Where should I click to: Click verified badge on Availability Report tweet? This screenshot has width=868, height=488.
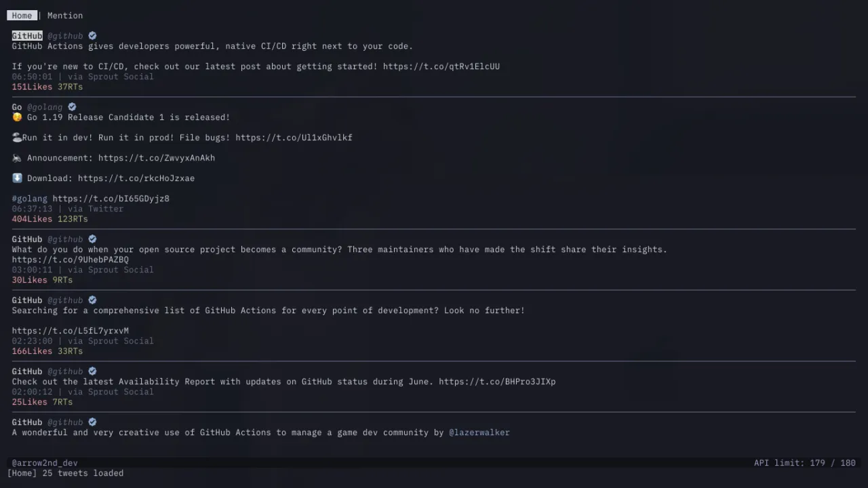tap(92, 371)
